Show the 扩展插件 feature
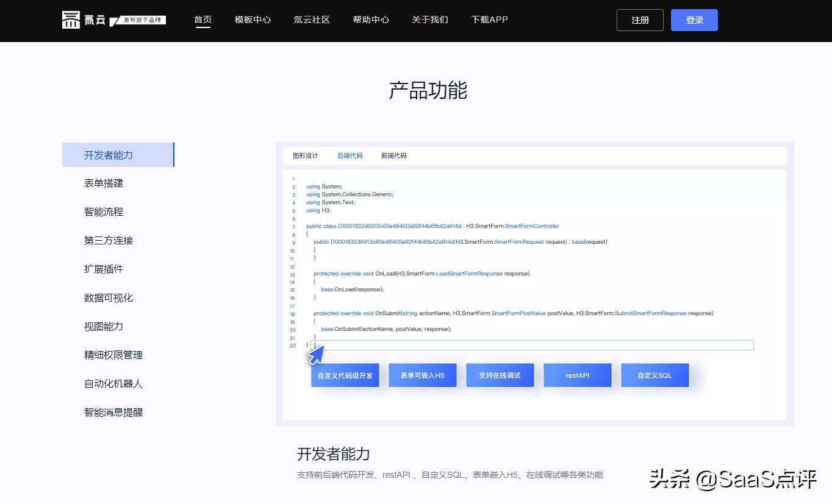This screenshot has width=832, height=504. pyautogui.click(x=104, y=269)
